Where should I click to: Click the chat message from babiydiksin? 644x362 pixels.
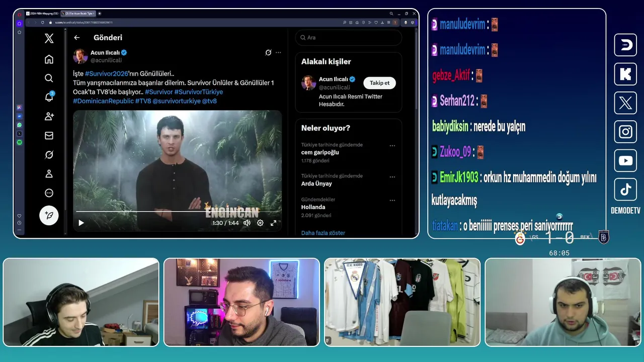click(x=478, y=127)
